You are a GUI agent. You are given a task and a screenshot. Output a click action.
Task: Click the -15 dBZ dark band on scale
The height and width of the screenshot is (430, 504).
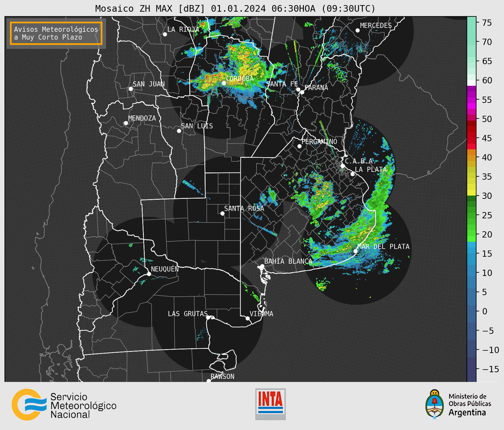[x=471, y=369]
